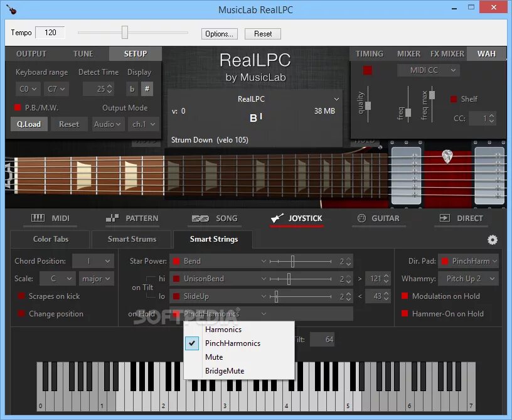The image size is (512, 420).
Task: Open the Smart Strums tab
Action: click(132, 239)
